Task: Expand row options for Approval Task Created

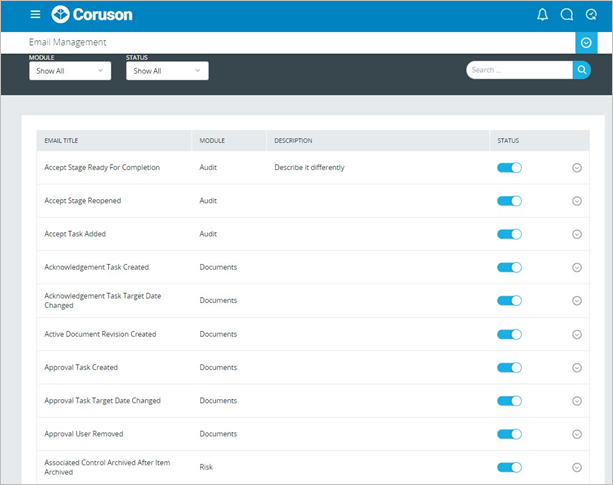Action: 577,368
